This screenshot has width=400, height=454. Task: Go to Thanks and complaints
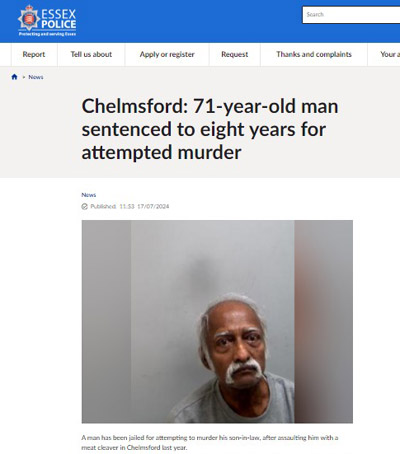click(314, 54)
